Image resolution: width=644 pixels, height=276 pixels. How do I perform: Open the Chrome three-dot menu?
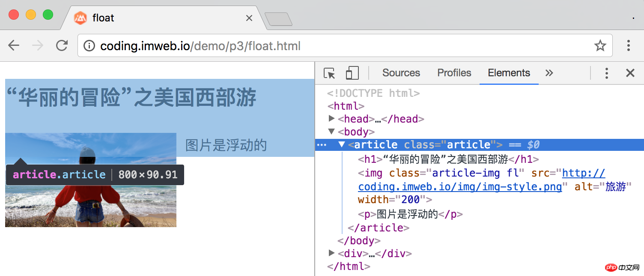(629, 45)
